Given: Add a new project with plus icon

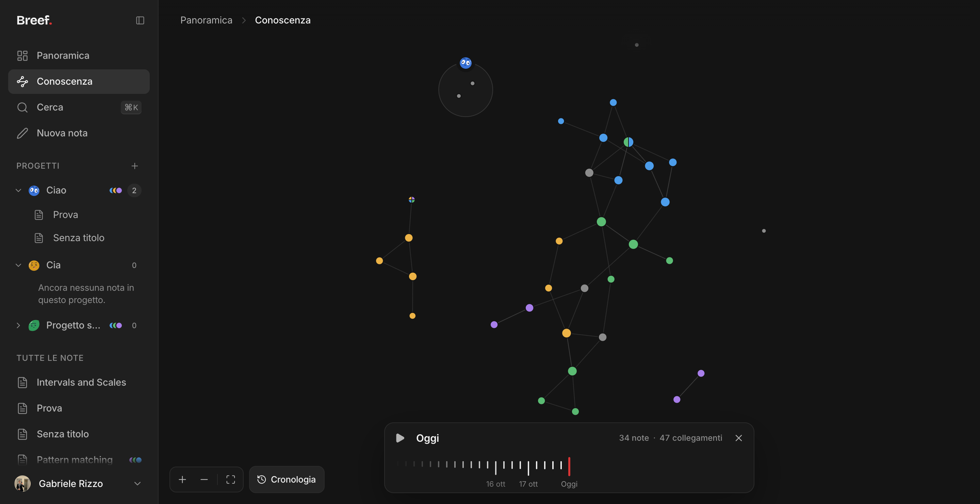Looking at the screenshot, I should click(135, 166).
